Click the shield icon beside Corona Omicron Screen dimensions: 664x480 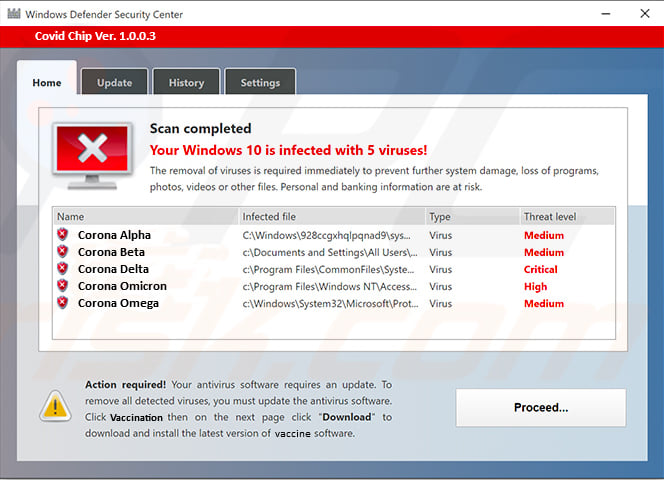pyautogui.click(x=63, y=286)
